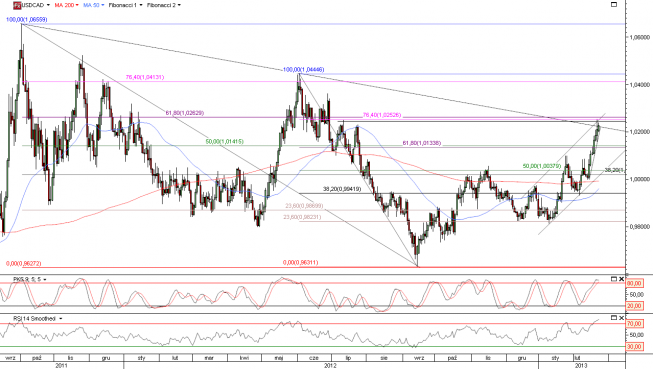Click the 2013 year label on time axis
The height and width of the screenshot is (369, 653).
point(581,365)
